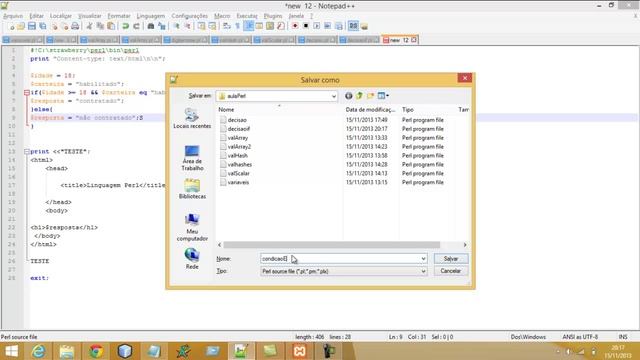
Task: Click the Stop Recording macro icon
Action: point(306,26)
